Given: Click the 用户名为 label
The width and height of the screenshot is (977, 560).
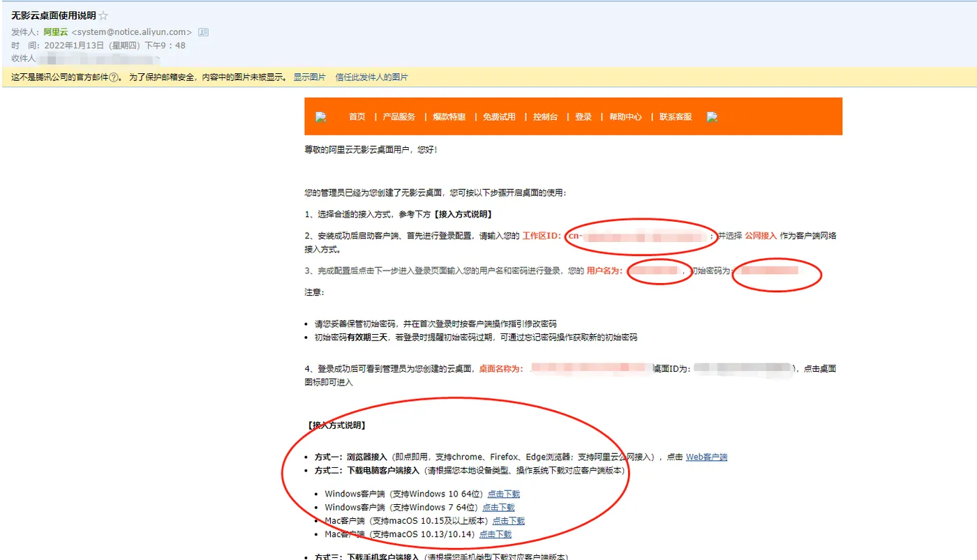Looking at the screenshot, I should [x=604, y=271].
